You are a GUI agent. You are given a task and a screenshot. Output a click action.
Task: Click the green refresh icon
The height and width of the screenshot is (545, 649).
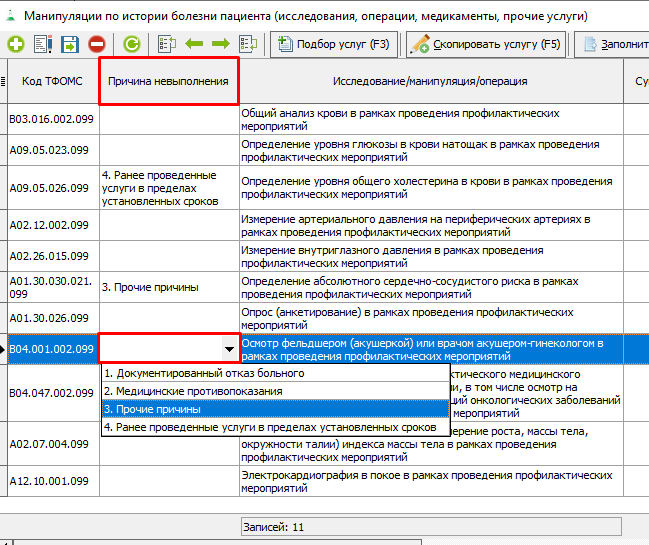[x=132, y=44]
